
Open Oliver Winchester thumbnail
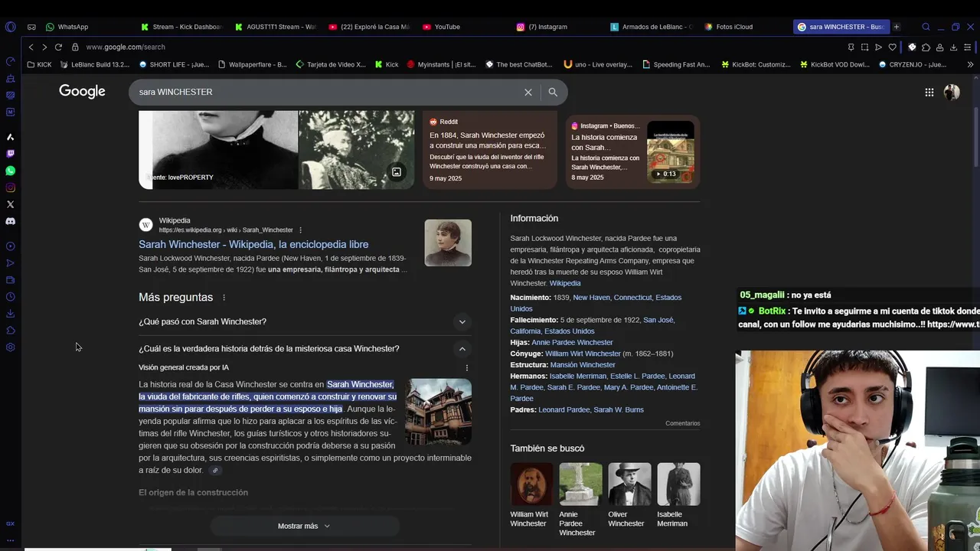point(629,484)
